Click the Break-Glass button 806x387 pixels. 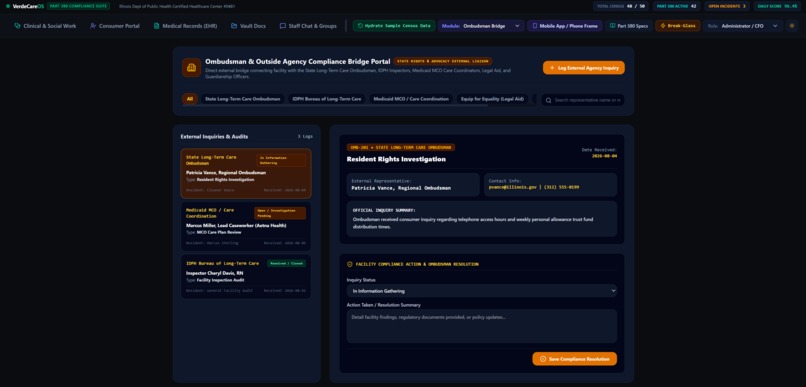pyautogui.click(x=677, y=26)
